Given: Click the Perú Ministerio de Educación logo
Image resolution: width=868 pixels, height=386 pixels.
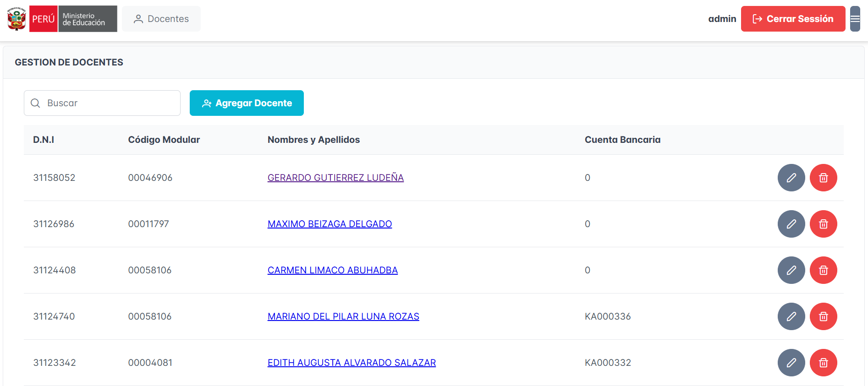Looking at the screenshot, I should click(x=62, y=19).
